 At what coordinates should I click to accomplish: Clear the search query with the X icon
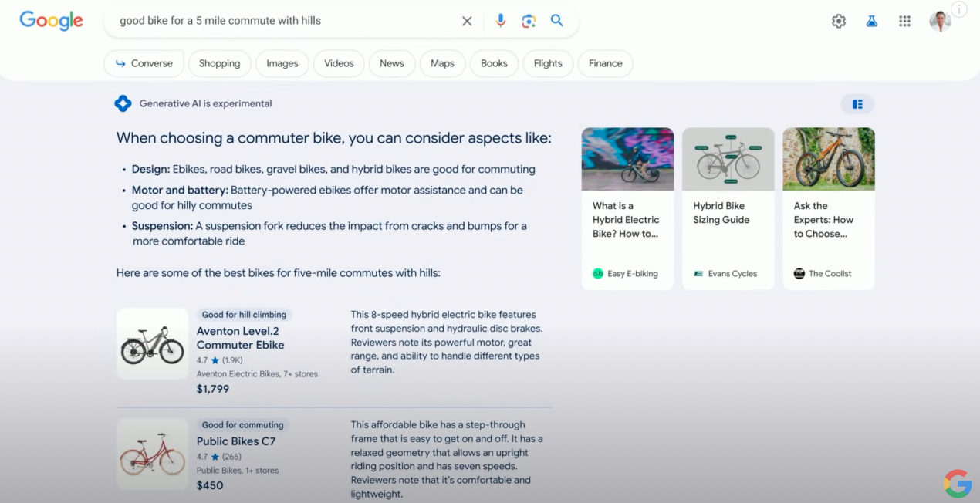[467, 21]
